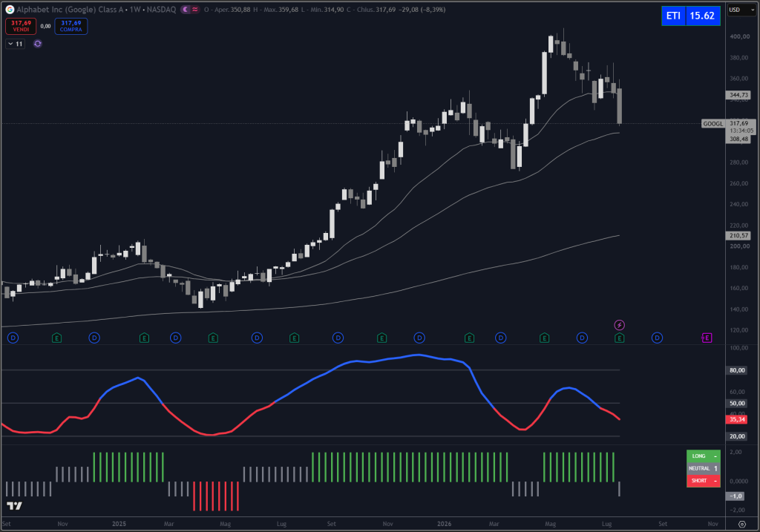
Task: Collapse the indicator legend showing 11
Action: [x=16, y=44]
